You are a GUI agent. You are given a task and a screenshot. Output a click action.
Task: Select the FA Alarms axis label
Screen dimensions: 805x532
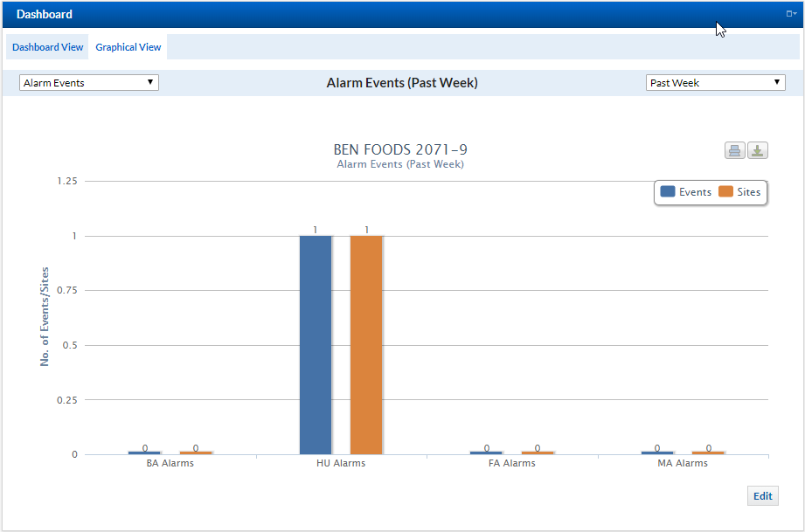coord(512,463)
